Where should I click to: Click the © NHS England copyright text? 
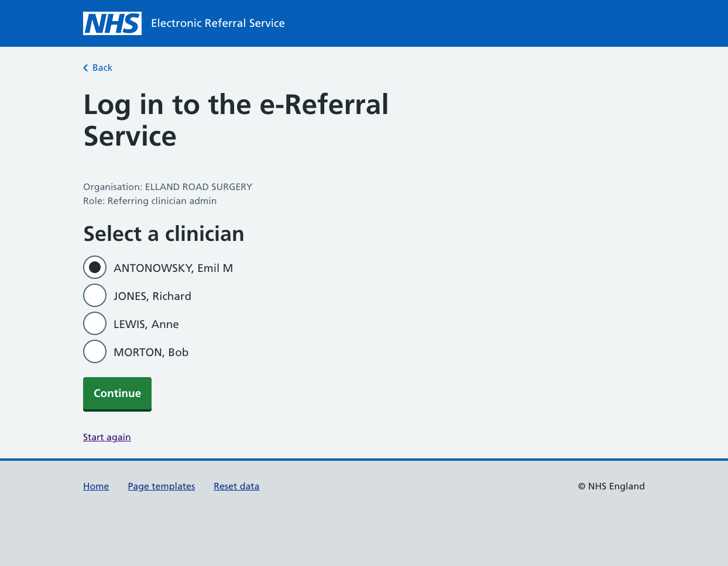point(611,486)
